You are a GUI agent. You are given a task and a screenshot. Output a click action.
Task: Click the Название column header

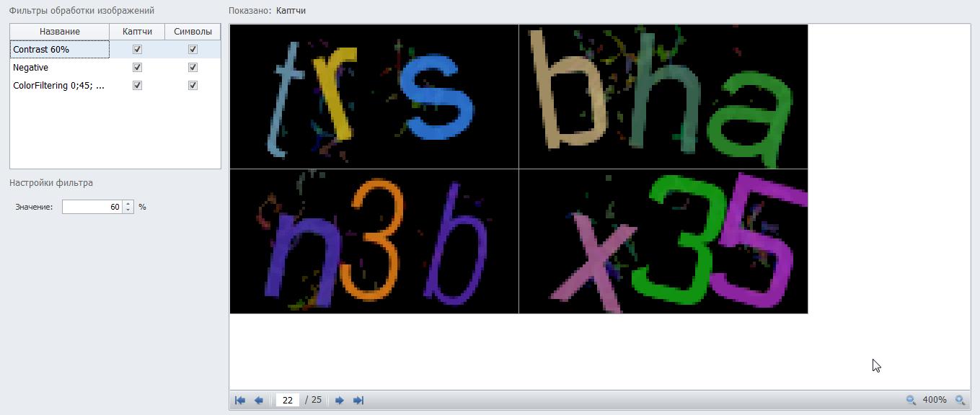click(60, 32)
